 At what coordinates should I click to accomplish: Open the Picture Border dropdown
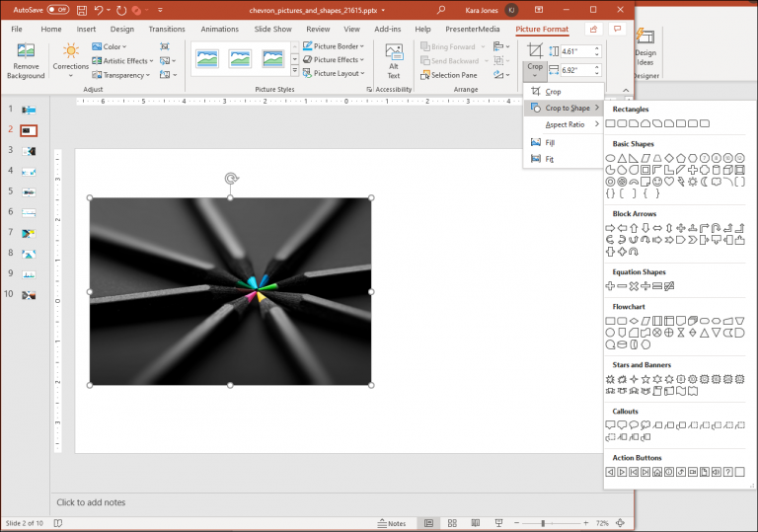(335, 46)
